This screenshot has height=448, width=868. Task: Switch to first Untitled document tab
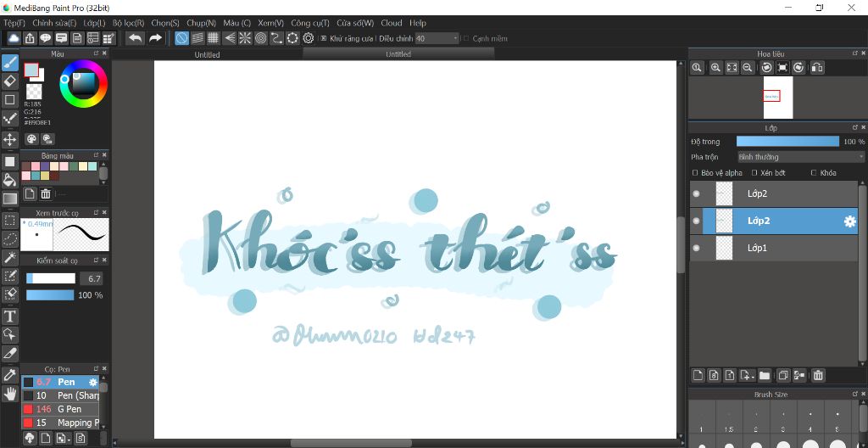click(207, 54)
